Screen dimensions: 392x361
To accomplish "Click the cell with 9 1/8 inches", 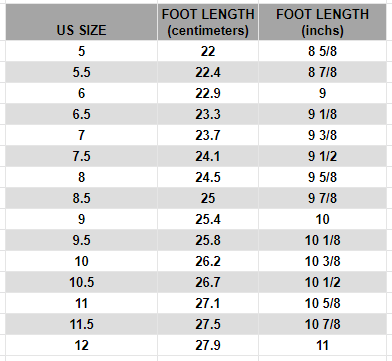I will 322,114.
